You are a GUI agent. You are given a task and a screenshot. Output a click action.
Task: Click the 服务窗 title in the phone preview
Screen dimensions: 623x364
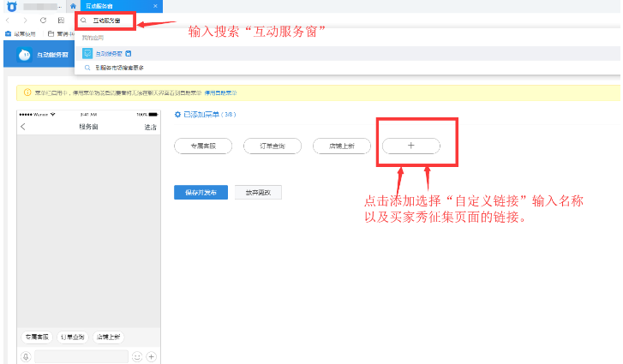[88, 127]
